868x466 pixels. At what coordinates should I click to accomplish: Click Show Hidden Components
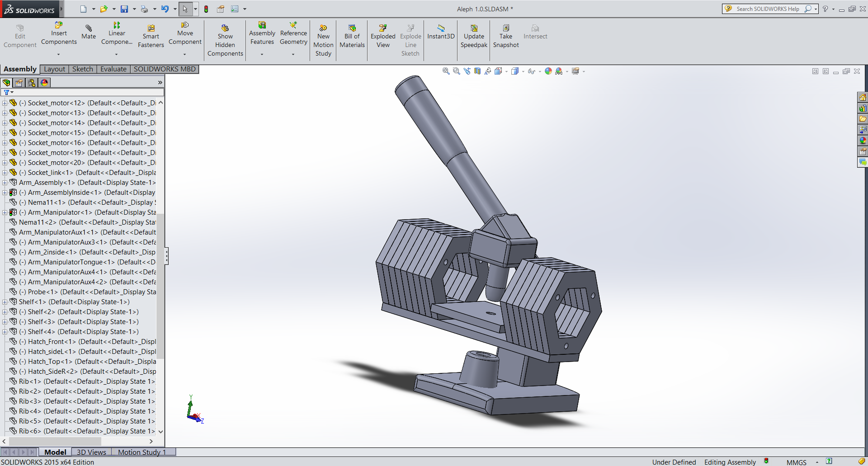(225, 41)
